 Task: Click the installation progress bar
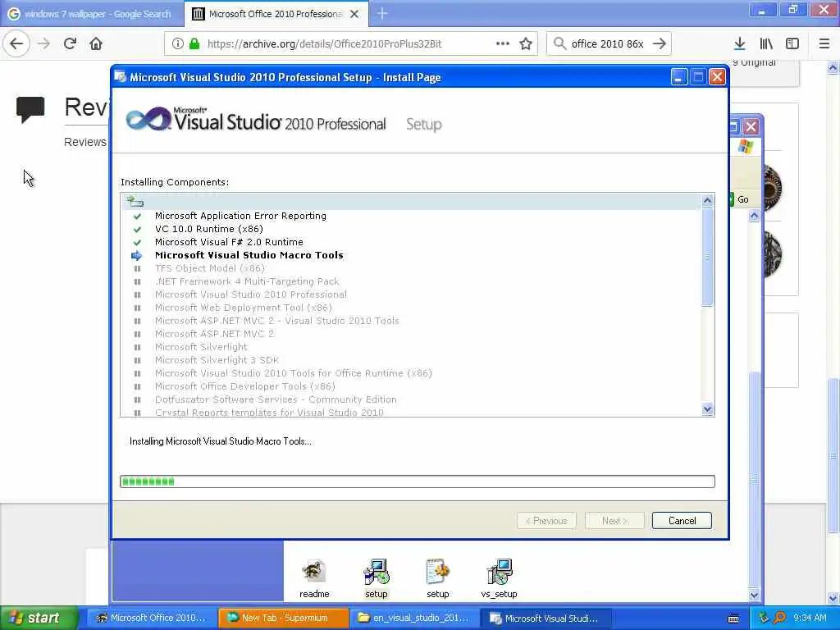pos(418,482)
